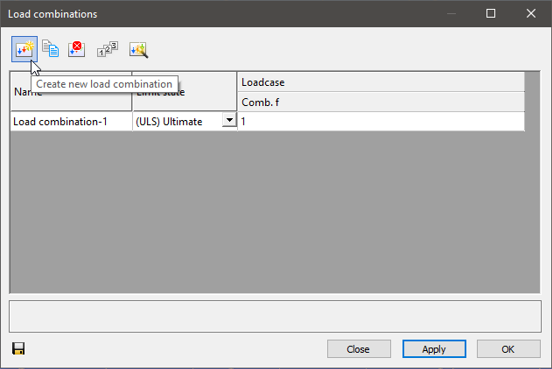Click the Loadcase column header
552x369 pixels.
[381, 82]
